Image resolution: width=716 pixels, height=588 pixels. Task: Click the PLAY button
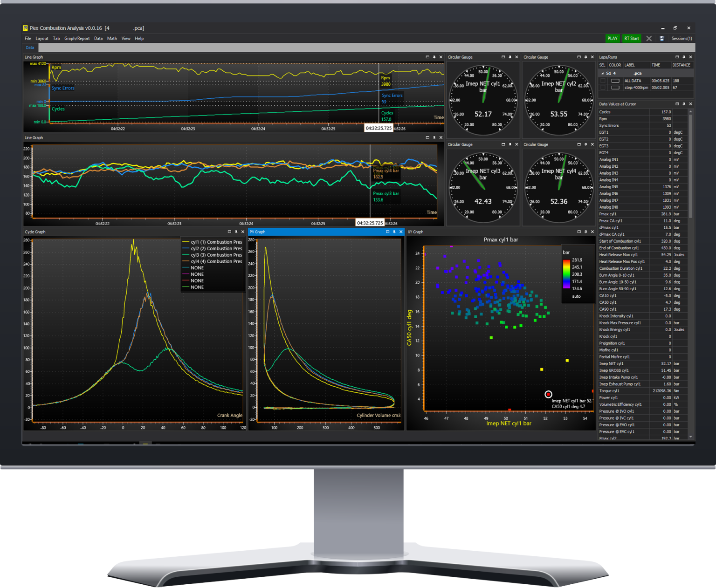tap(613, 38)
